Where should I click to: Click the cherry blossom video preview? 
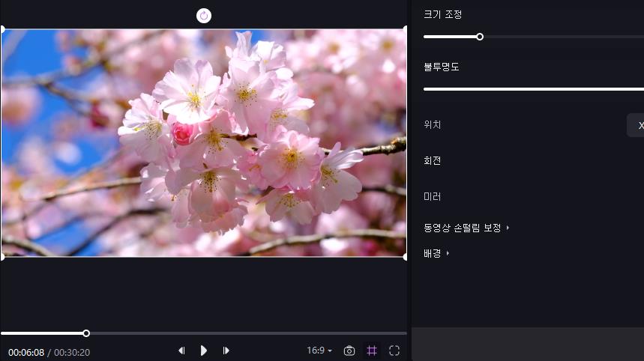click(204, 143)
